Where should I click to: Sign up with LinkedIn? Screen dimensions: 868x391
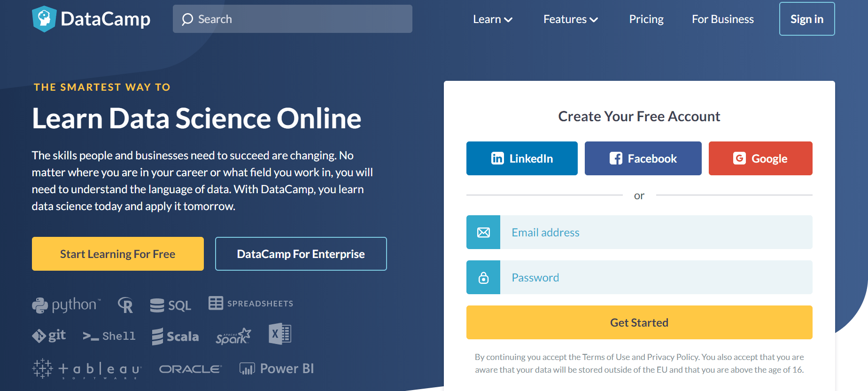point(522,158)
